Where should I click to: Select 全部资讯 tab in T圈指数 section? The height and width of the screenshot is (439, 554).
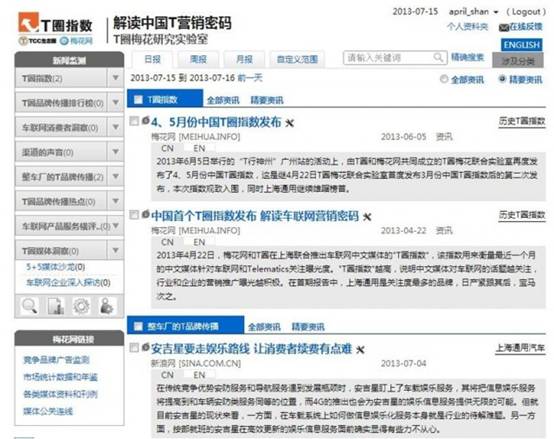coord(223,100)
